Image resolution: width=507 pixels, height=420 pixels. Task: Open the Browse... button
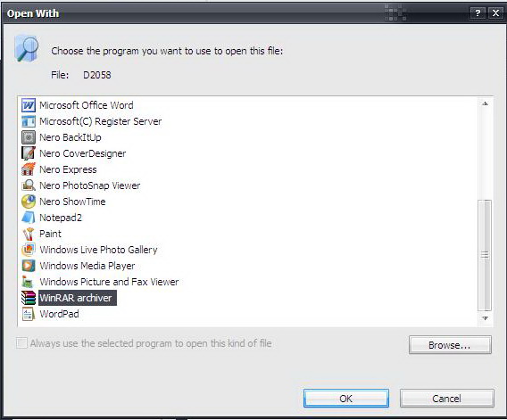[x=450, y=345]
